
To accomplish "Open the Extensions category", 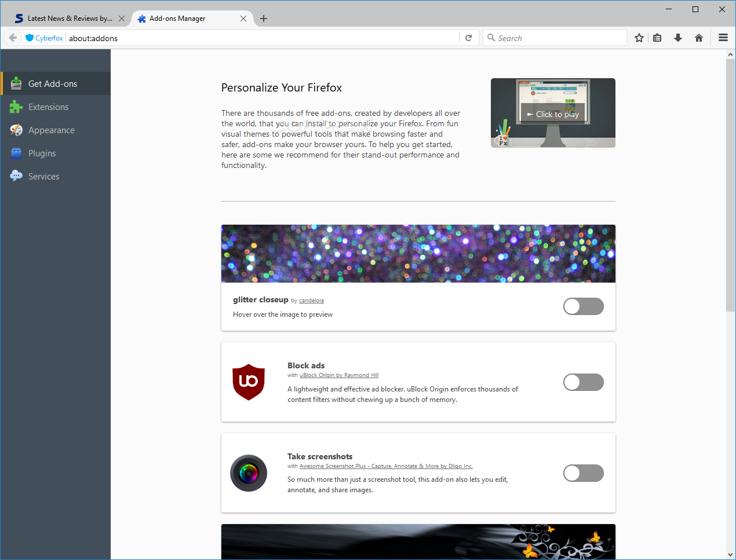I will [56, 107].
